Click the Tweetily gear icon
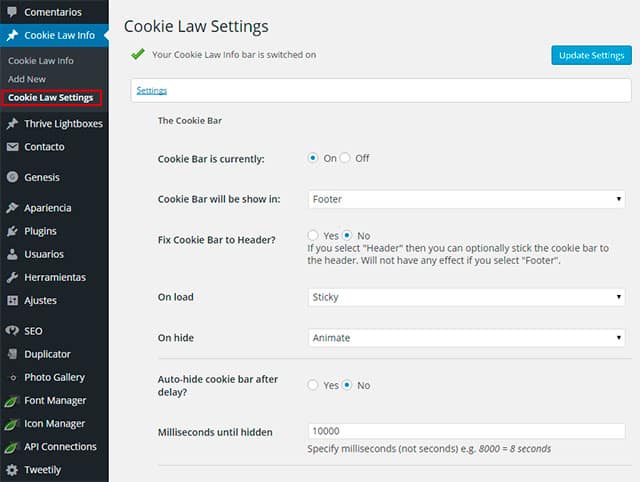The image size is (640, 482). (12, 470)
